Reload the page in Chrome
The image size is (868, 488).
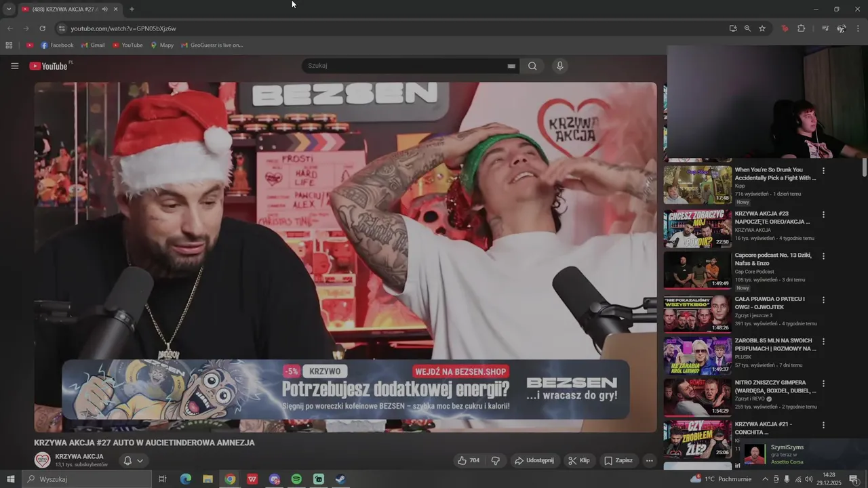click(x=42, y=28)
